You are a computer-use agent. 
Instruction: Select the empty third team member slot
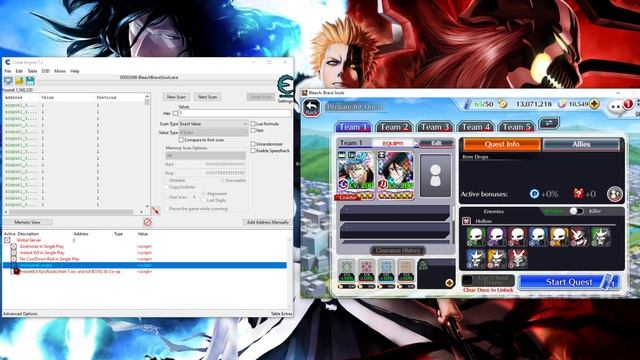tap(435, 176)
